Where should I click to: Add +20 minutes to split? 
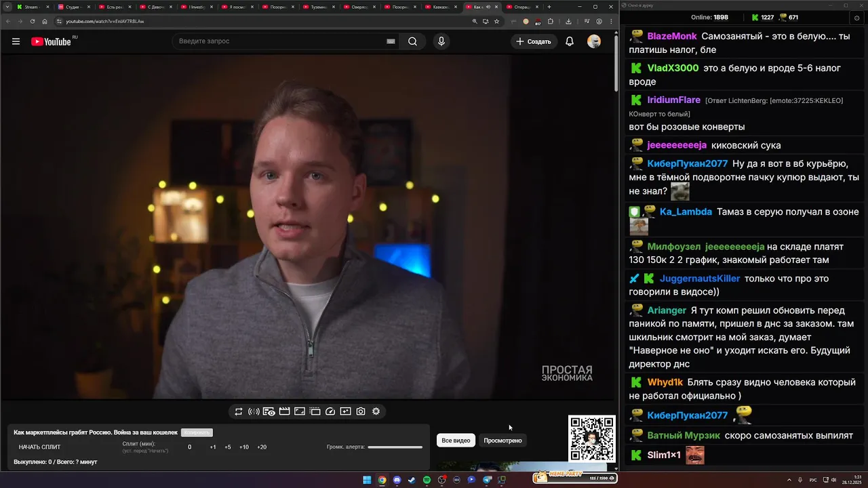pyautogui.click(x=262, y=447)
